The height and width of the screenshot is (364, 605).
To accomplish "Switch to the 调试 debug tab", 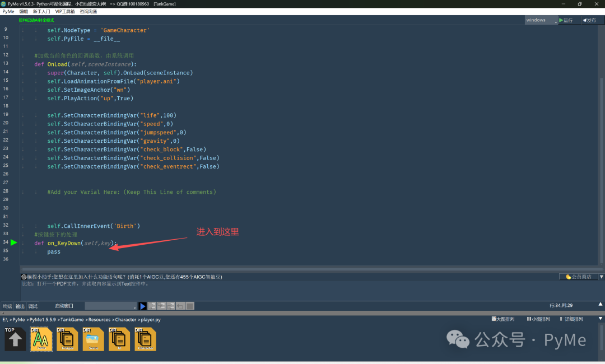I will click(33, 306).
